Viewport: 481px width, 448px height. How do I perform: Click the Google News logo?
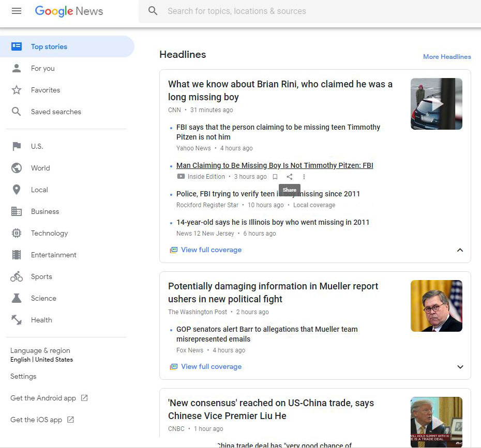69,11
